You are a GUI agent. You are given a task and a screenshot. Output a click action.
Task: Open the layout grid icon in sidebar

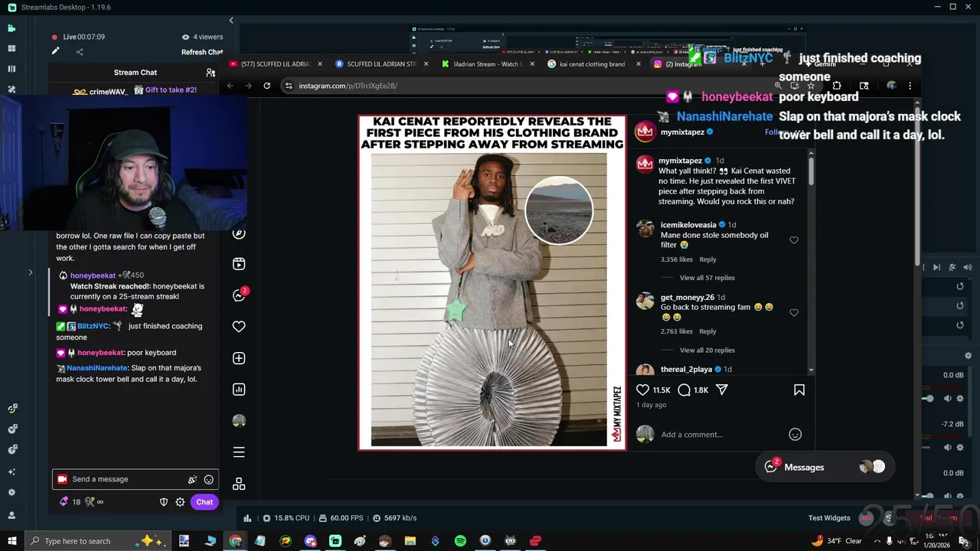pos(11,48)
